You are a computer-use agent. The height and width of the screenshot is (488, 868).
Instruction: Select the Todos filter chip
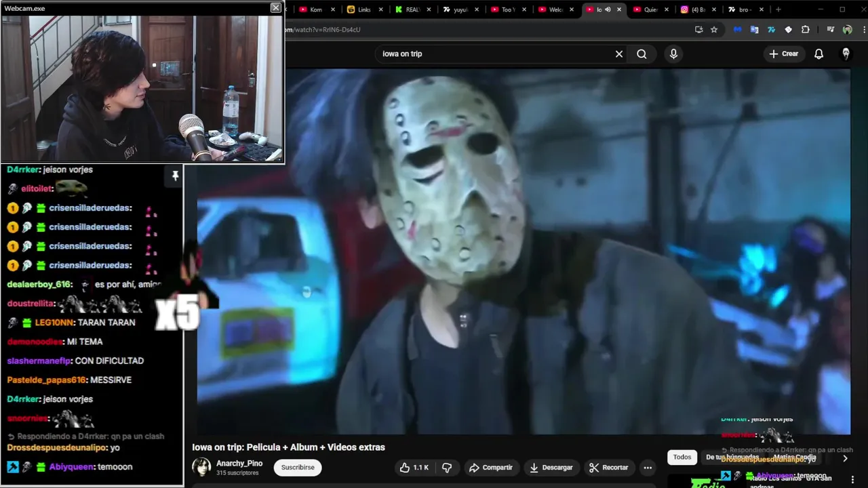tap(682, 457)
